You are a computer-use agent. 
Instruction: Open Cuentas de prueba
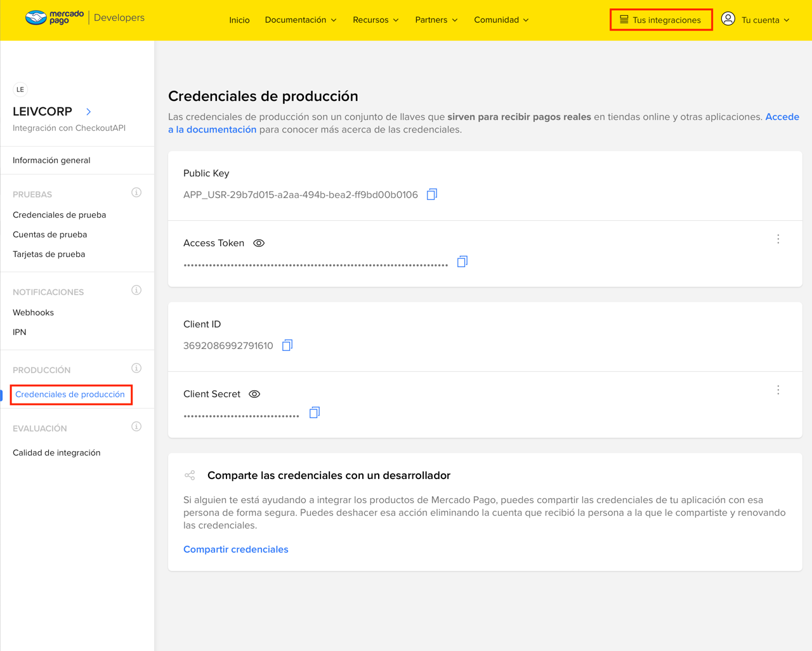pos(50,234)
